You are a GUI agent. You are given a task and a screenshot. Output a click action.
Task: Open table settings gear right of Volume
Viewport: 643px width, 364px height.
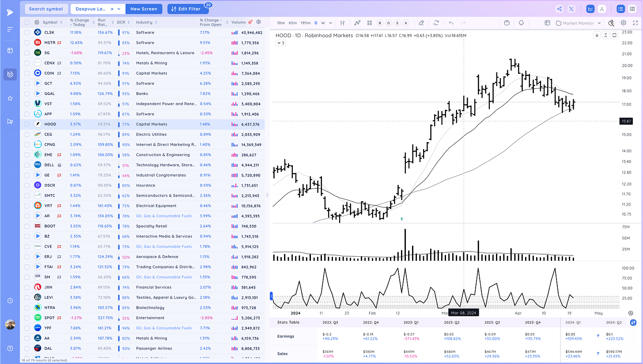coord(259,22)
